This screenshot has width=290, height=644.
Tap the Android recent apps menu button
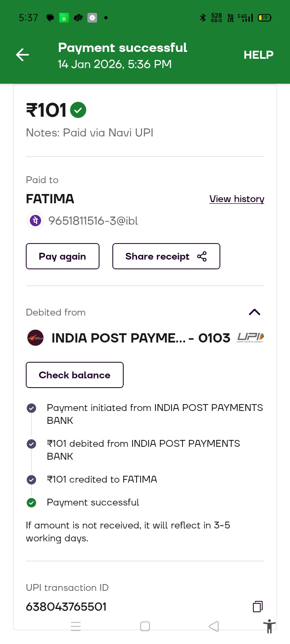[x=76, y=626]
